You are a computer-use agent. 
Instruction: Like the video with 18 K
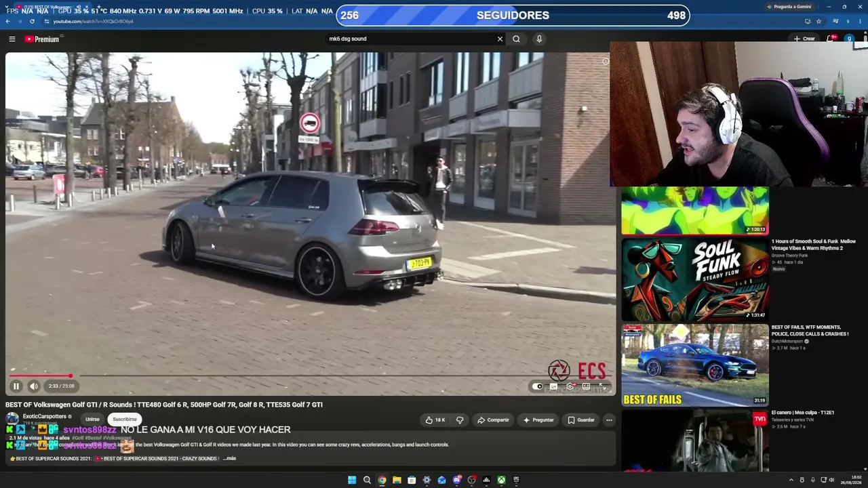click(x=435, y=420)
